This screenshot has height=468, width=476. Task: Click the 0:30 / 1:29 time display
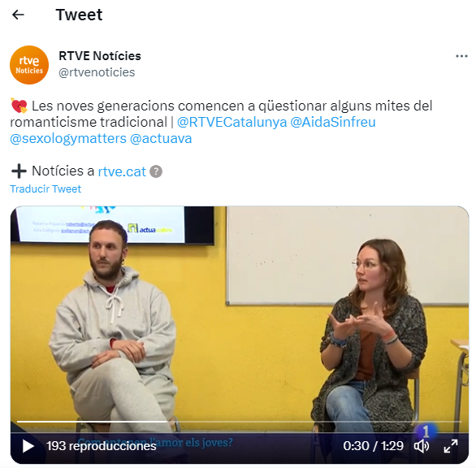pyautogui.click(x=373, y=446)
